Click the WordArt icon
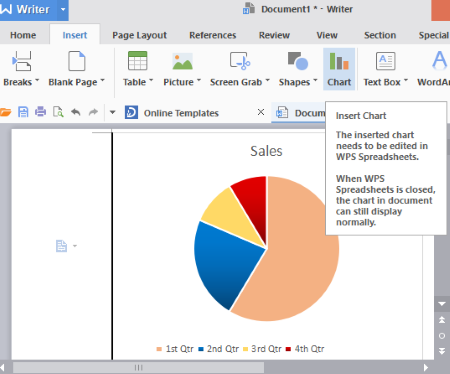 pyautogui.click(x=440, y=60)
